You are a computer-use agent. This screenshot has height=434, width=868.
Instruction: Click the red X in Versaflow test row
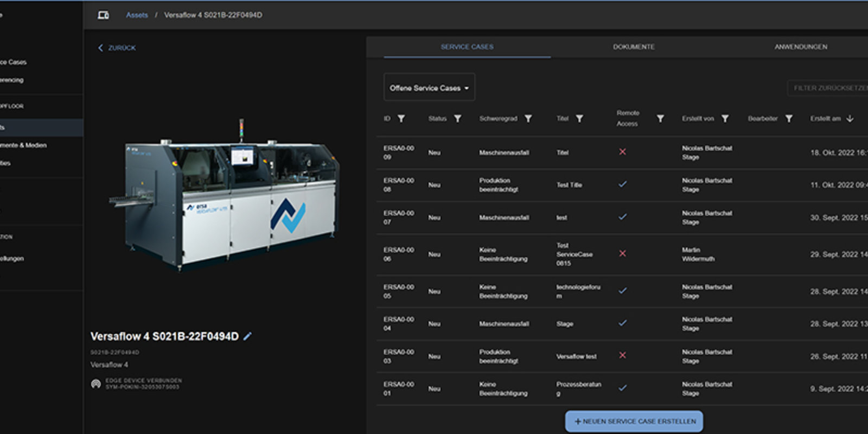(x=622, y=355)
